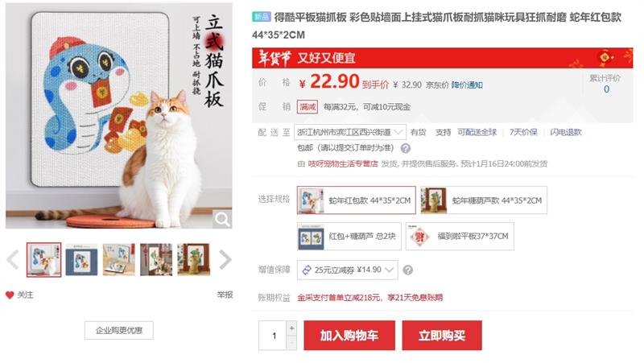Click the magnifier icon on product image
The width and height of the screenshot is (644, 363).
[222, 220]
